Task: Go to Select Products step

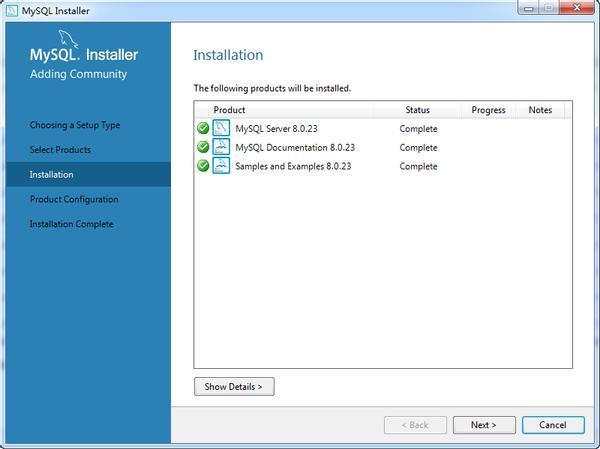Action: [60, 150]
